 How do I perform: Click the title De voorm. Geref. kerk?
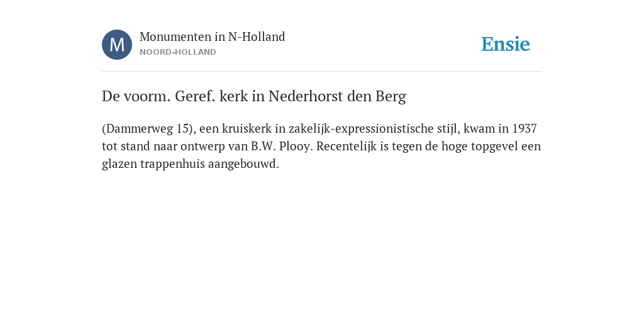pyautogui.click(x=254, y=96)
